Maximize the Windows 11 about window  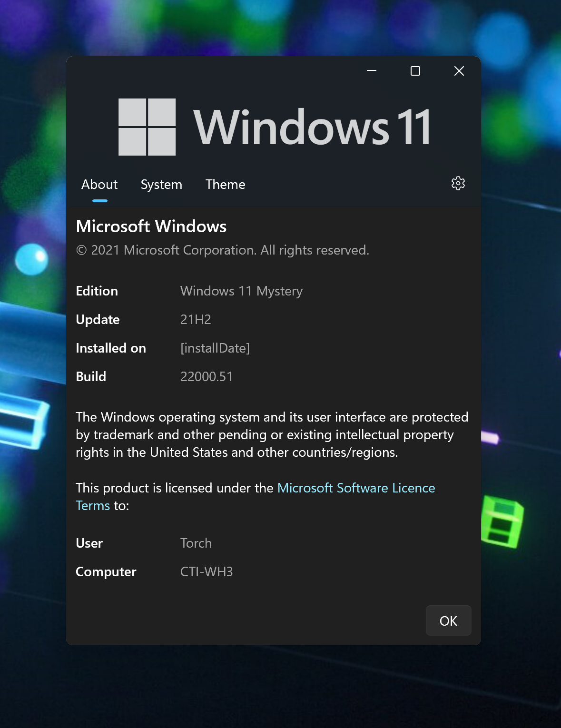[415, 71]
